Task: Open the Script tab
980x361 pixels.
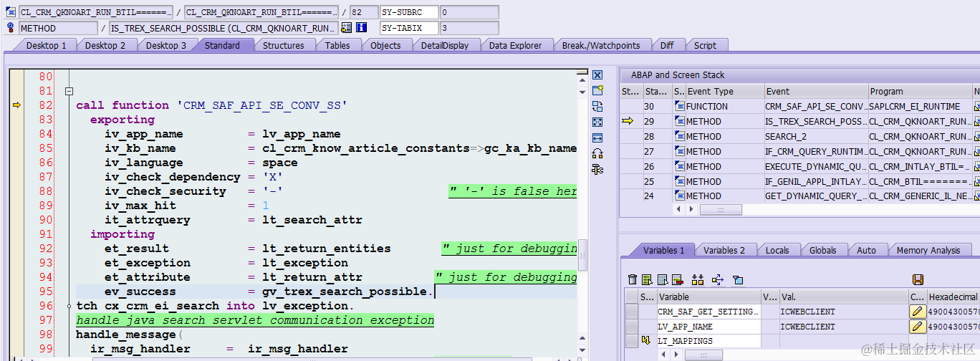Action: click(x=705, y=45)
